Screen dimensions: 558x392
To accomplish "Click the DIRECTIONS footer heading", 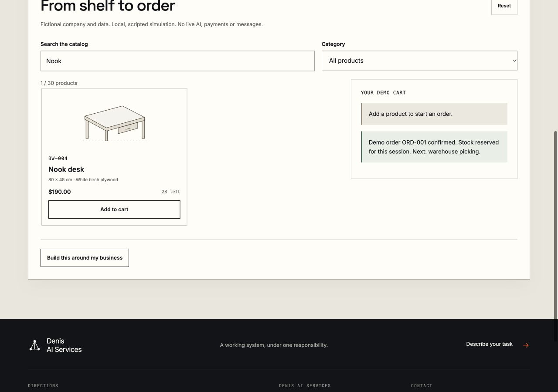I will (x=43, y=386).
